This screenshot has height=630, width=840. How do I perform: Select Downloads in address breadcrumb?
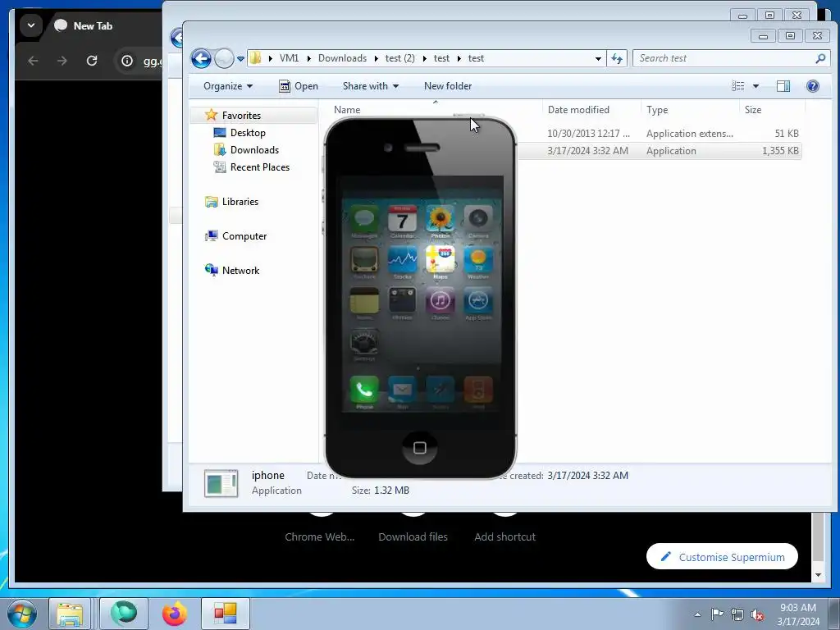tap(342, 58)
